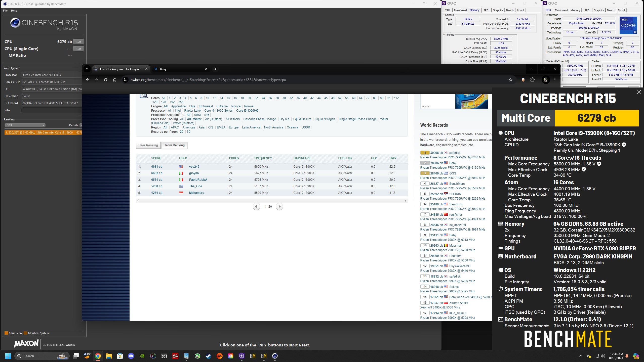Open Corsair iCUE from the taskbar
Viewport: 644px width, 362px height.
(x=153, y=356)
